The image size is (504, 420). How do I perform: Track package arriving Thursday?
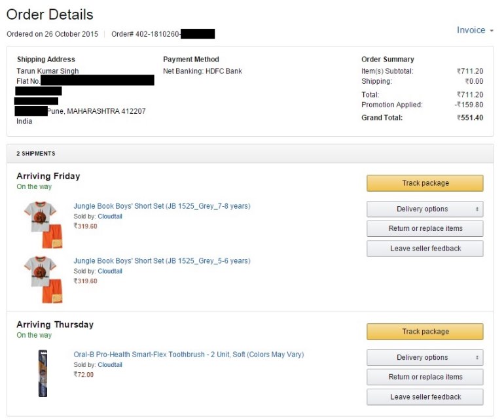coord(425,332)
